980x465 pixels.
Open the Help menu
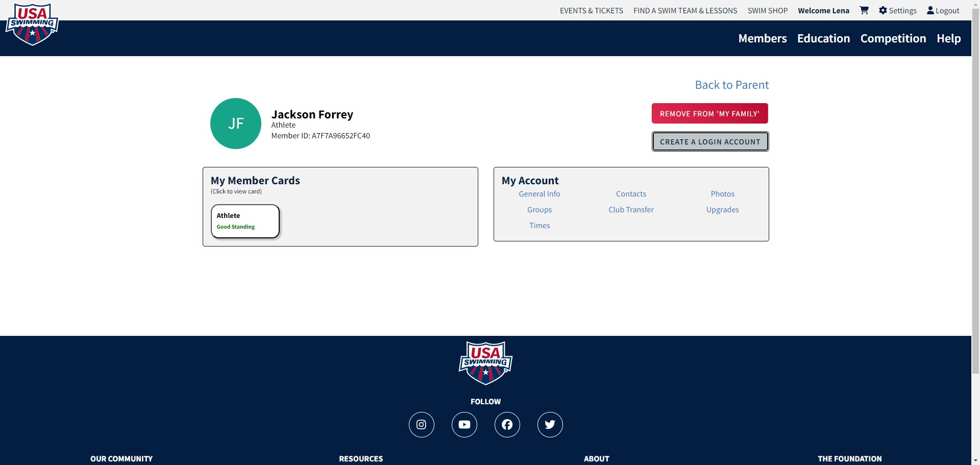tap(948, 38)
